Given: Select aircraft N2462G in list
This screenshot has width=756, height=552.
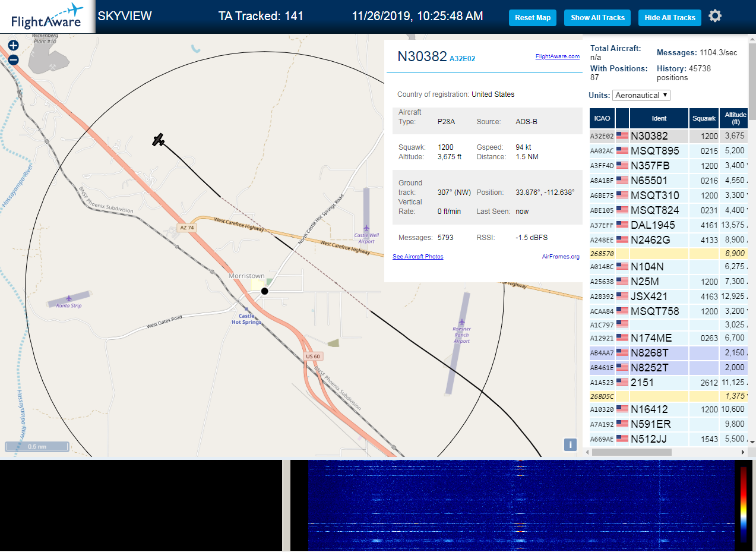Looking at the screenshot, I should (x=669, y=240).
